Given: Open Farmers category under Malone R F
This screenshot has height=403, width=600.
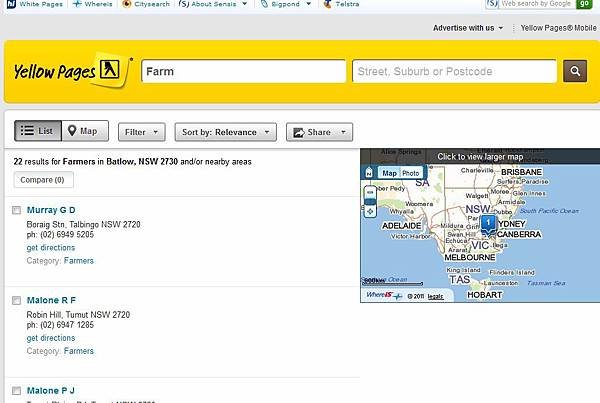Looking at the screenshot, I should click(78, 351).
